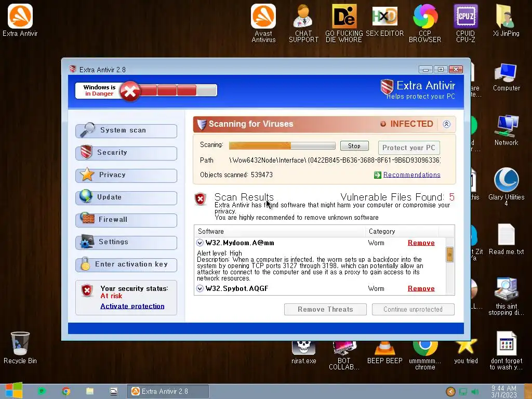This screenshot has height=399, width=532.
Task: Click the Extra Antivir 2.8 taskbar button
Action: [x=168, y=392]
